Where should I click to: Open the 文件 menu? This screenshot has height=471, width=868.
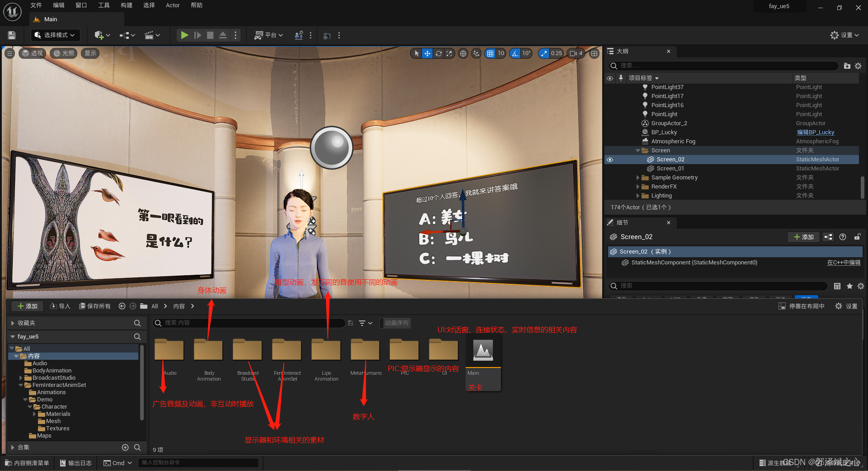click(x=36, y=5)
